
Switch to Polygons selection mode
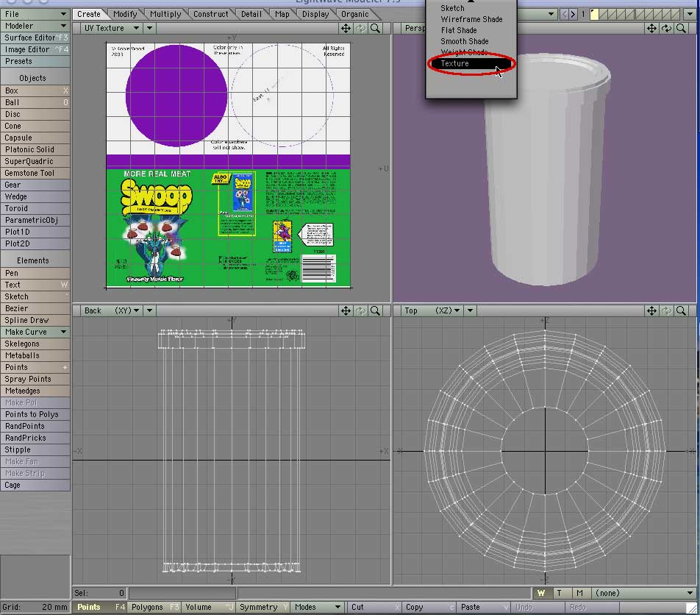click(154, 608)
